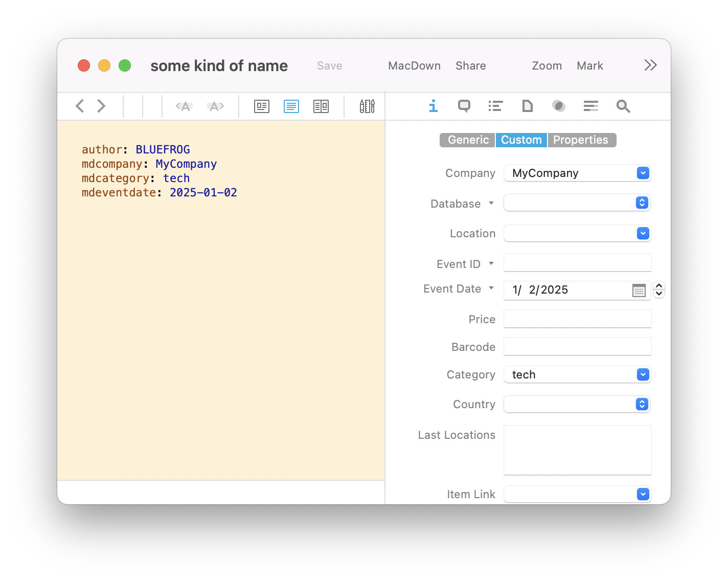
Task: Switch to the Custom tab
Action: [521, 140]
